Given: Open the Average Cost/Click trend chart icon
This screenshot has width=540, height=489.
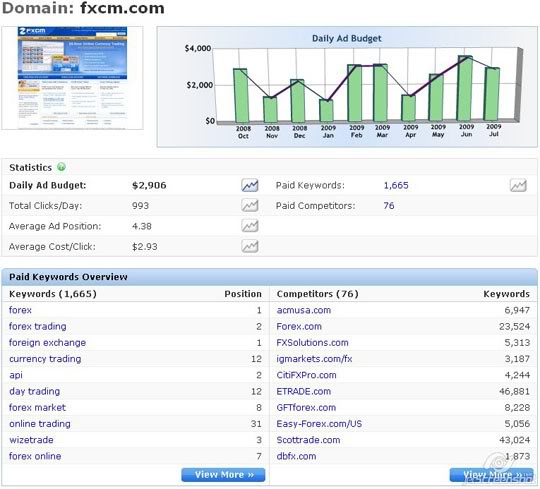Looking at the screenshot, I should coord(250,246).
